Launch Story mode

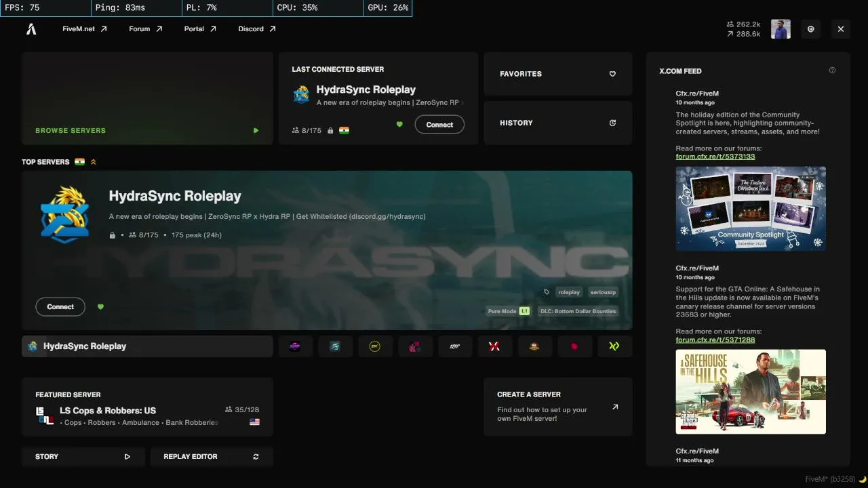[x=83, y=457]
